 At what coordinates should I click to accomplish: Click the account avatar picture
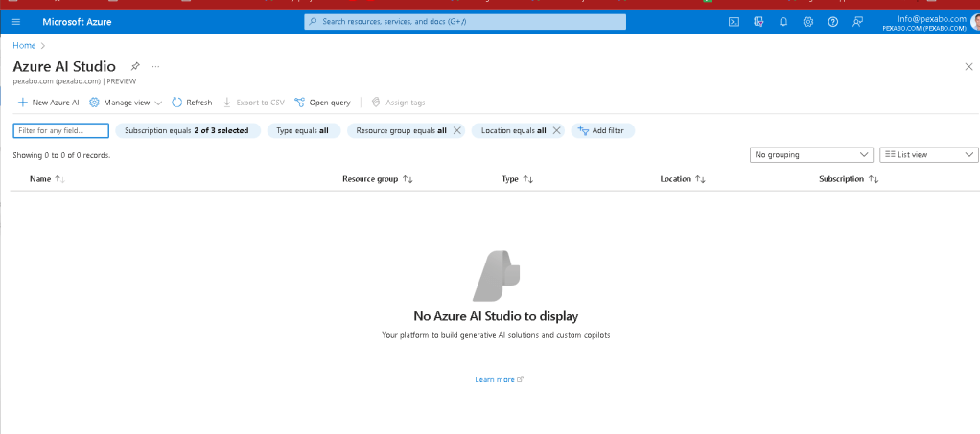[x=975, y=22]
